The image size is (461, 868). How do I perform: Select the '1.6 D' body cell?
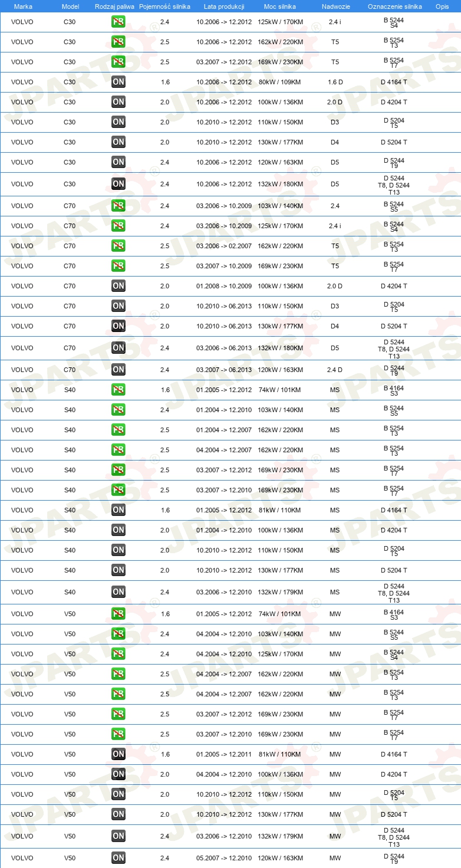click(x=335, y=82)
